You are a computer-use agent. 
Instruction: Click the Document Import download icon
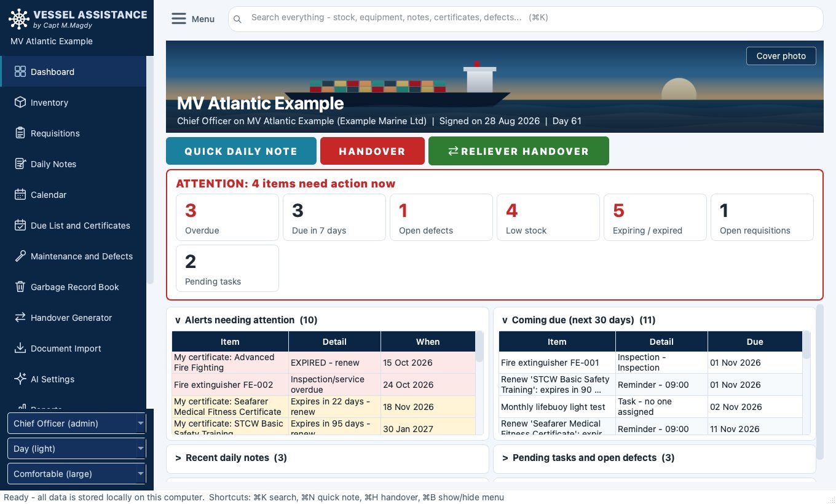20,348
